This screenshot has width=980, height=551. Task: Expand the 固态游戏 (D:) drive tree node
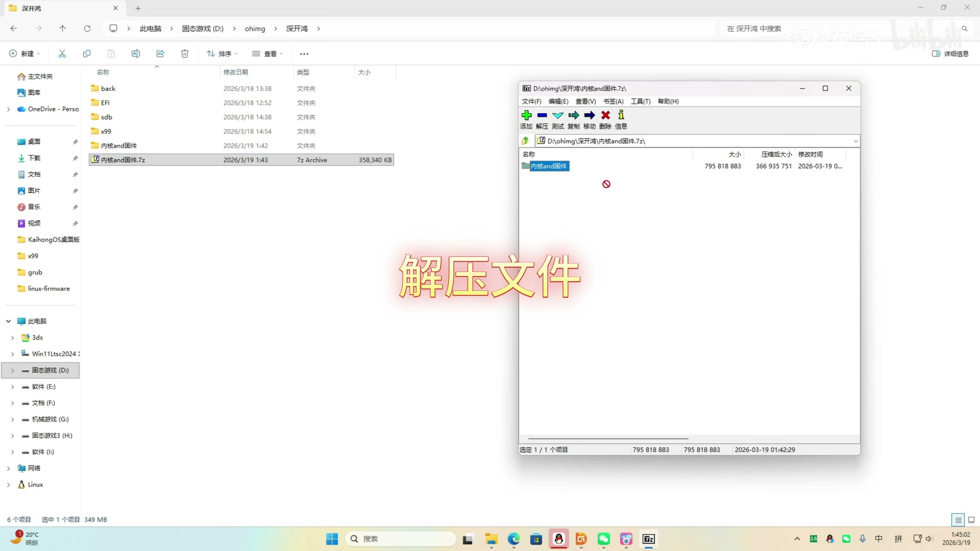pyautogui.click(x=12, y=370)
